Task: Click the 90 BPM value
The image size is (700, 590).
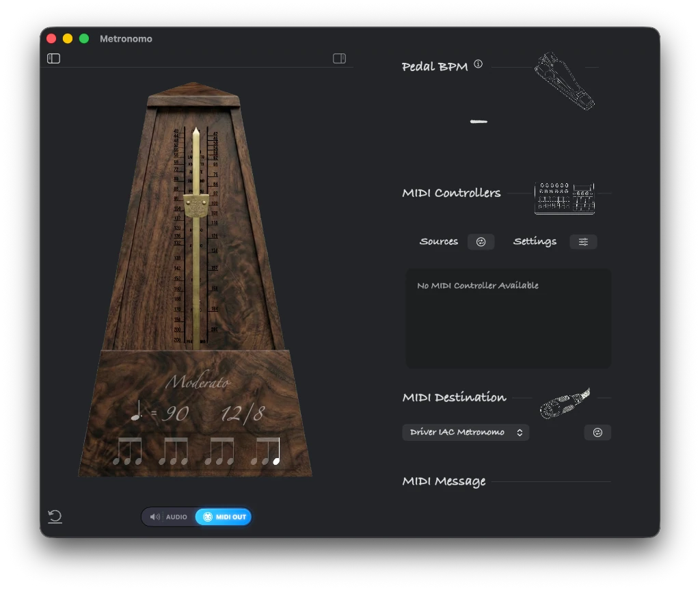Action: click(x=175, y=414)
